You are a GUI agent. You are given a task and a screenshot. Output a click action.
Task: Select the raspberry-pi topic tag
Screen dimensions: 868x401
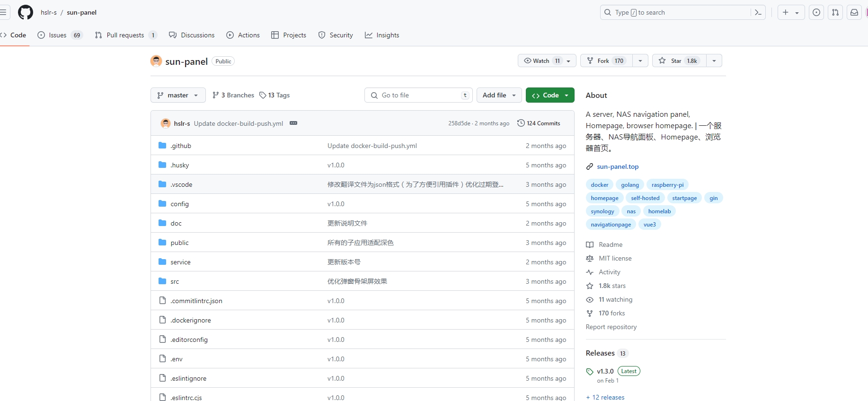(667, 185)
